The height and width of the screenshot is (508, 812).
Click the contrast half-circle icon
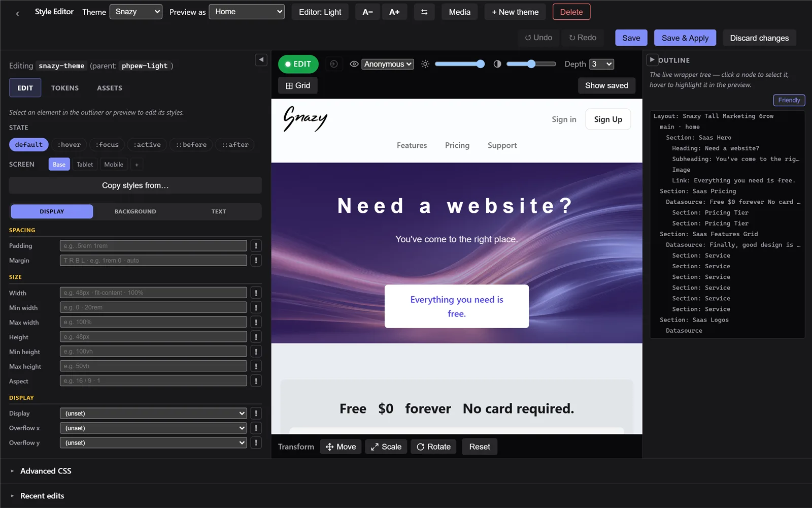pos(497,64)
